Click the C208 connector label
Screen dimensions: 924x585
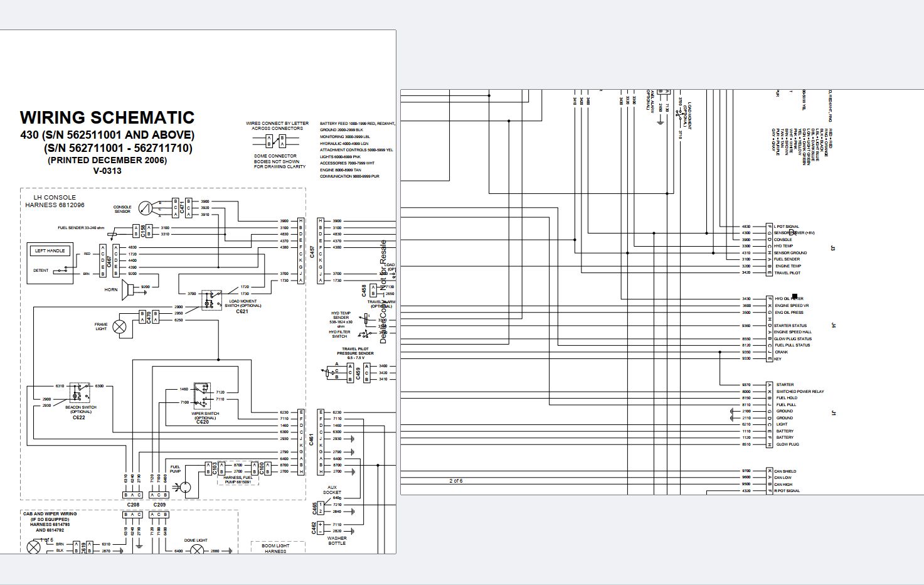pyautogui.click(x=133, y=505)
